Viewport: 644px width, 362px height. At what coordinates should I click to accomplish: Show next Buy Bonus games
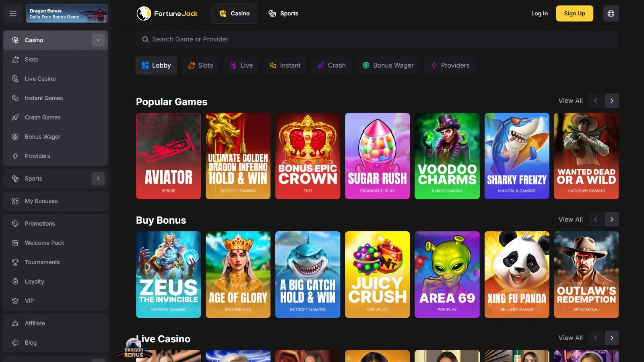611,220
